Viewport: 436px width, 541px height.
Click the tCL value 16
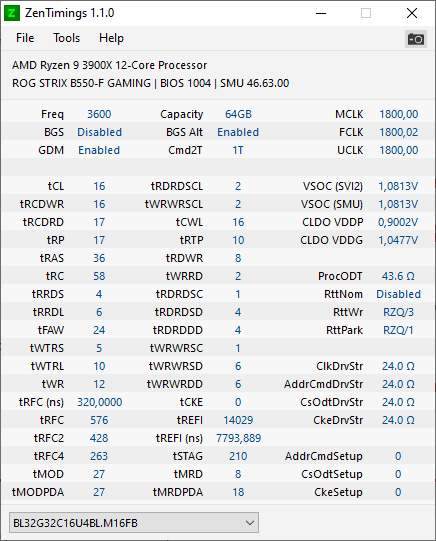tap(99, 186)
